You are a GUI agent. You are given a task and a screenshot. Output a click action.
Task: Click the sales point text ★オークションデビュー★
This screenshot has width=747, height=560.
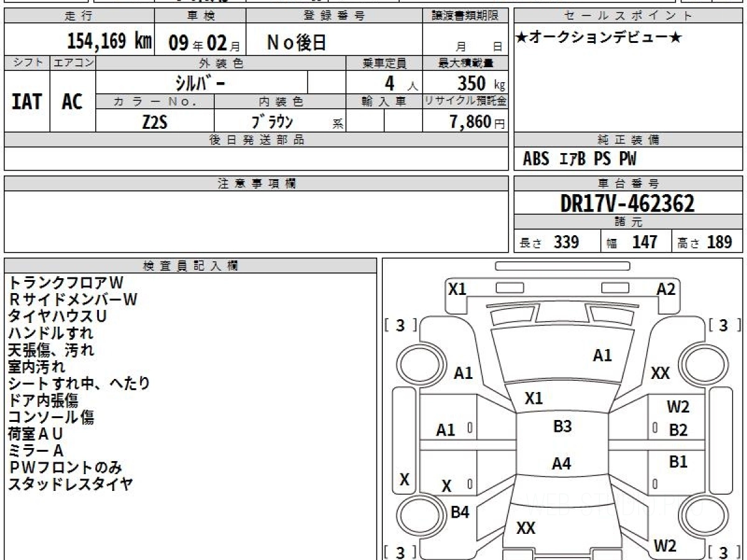click(x=599, y=38)
